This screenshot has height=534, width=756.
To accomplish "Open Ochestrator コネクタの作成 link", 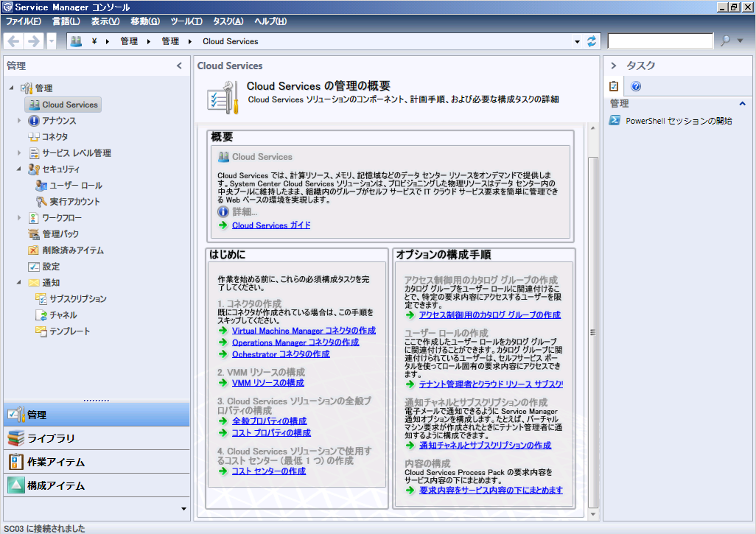I will point(281,354).
